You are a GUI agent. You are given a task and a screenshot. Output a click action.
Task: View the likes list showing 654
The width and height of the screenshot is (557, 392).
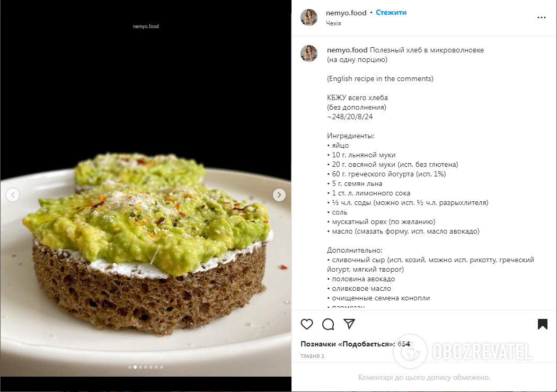[355, 344]
